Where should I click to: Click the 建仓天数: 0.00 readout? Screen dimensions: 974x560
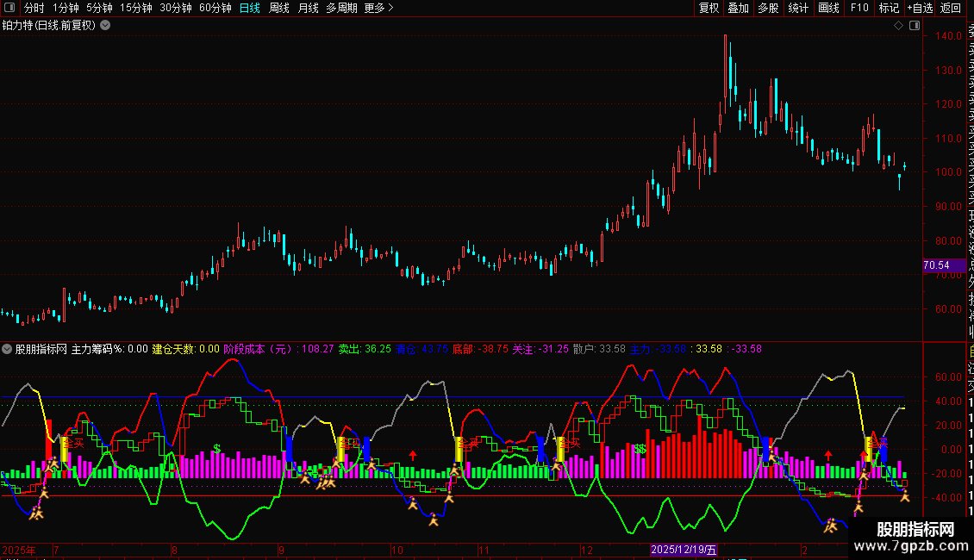[185, 349]
